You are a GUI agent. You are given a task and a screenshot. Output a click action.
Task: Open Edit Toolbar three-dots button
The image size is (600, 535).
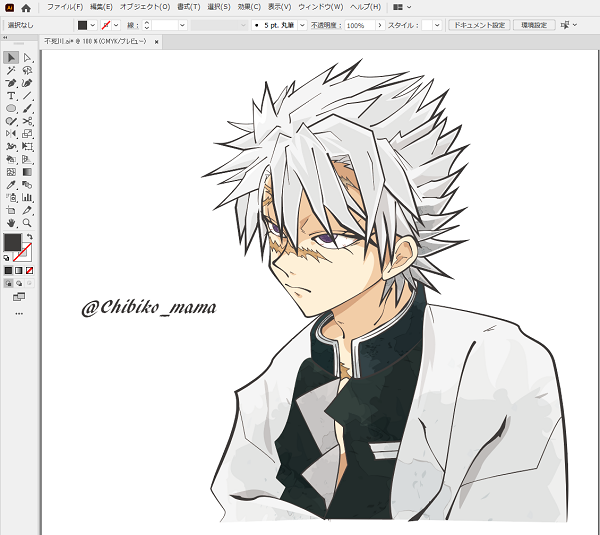pos(19,313)
